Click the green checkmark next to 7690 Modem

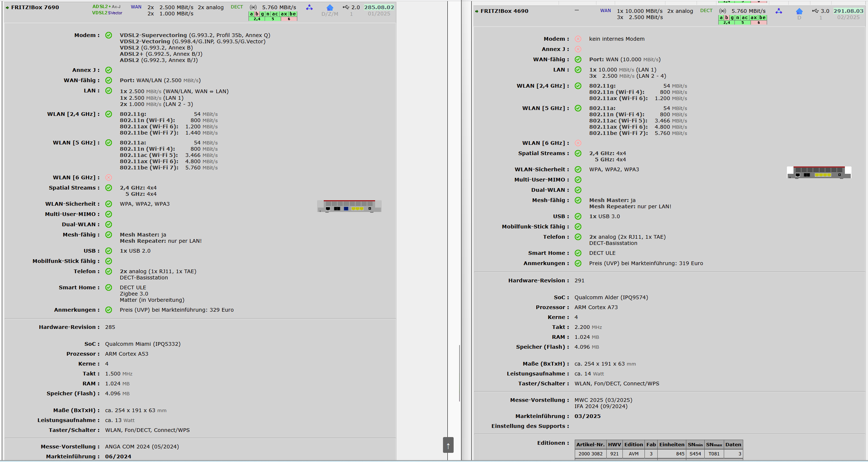tap(109, 35)
